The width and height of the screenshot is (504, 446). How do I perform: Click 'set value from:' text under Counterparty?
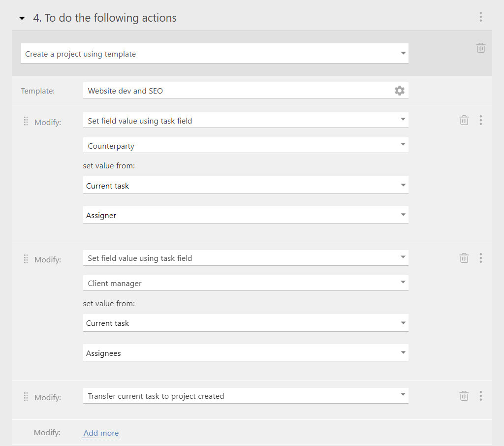[x=109, y=166]
